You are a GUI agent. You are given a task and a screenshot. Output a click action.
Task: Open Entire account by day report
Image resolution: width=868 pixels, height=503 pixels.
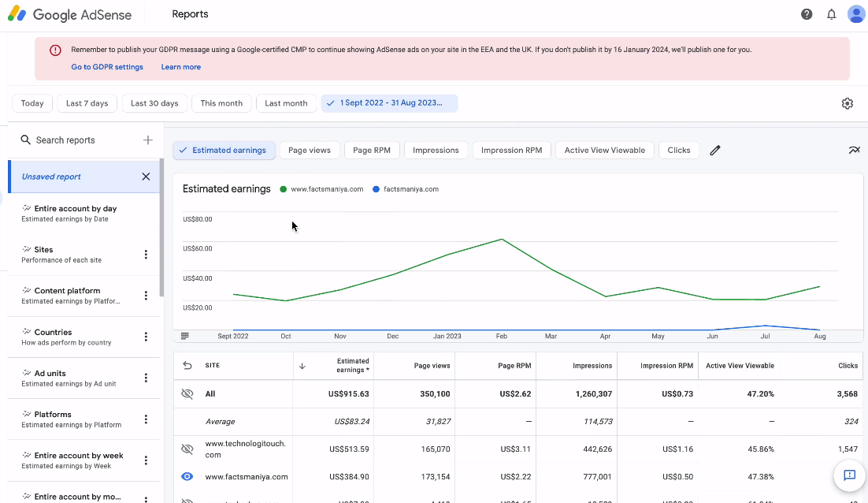[83, 214]
